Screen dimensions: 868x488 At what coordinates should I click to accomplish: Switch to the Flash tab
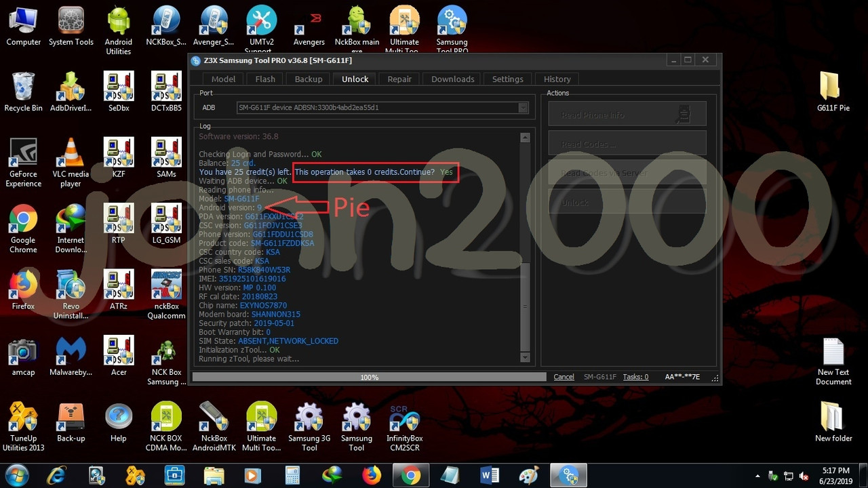(x=265, y=79)
